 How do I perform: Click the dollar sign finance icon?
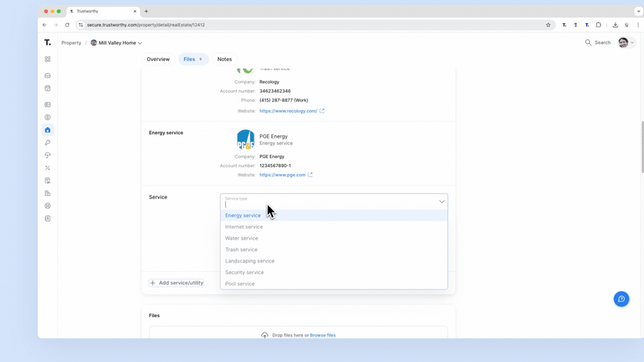[x=48, y=117]
